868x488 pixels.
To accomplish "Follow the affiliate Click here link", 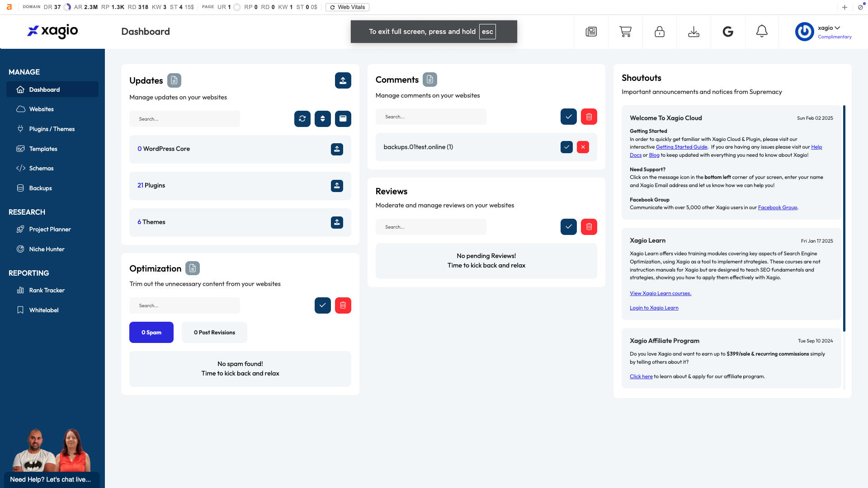I will (641, 376).
